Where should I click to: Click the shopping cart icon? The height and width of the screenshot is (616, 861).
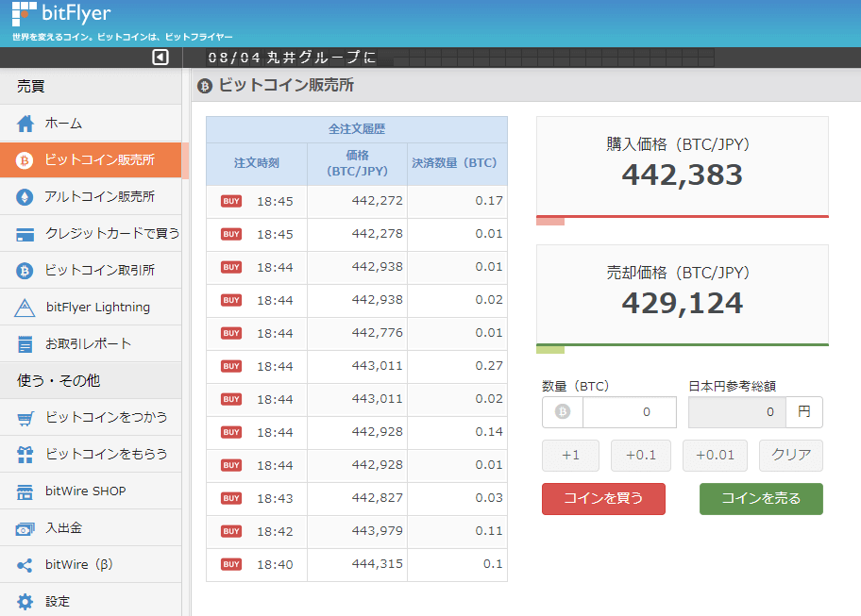(x=25, y=418)
